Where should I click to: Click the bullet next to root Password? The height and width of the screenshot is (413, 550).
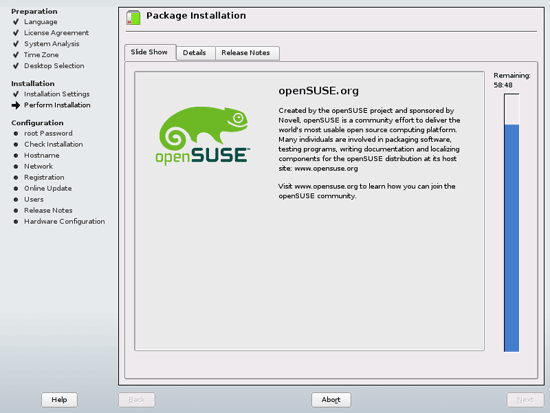(x=16, y=133)
